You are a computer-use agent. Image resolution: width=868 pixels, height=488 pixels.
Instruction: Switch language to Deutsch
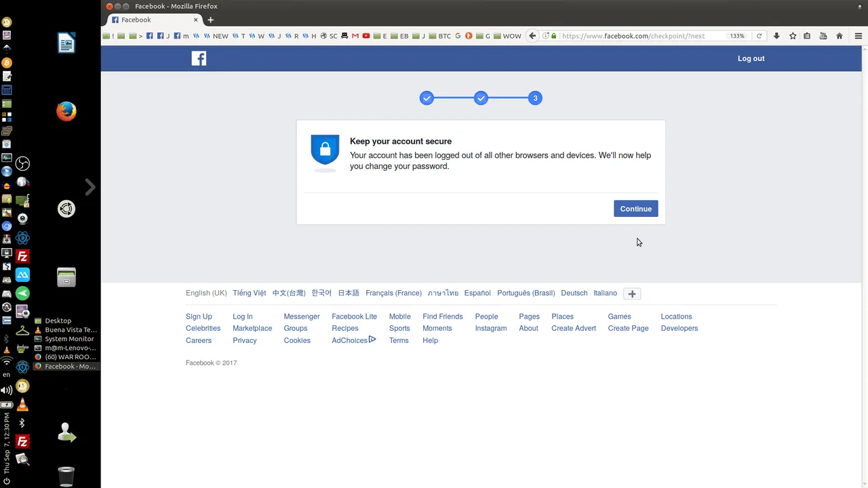(574, 293)
